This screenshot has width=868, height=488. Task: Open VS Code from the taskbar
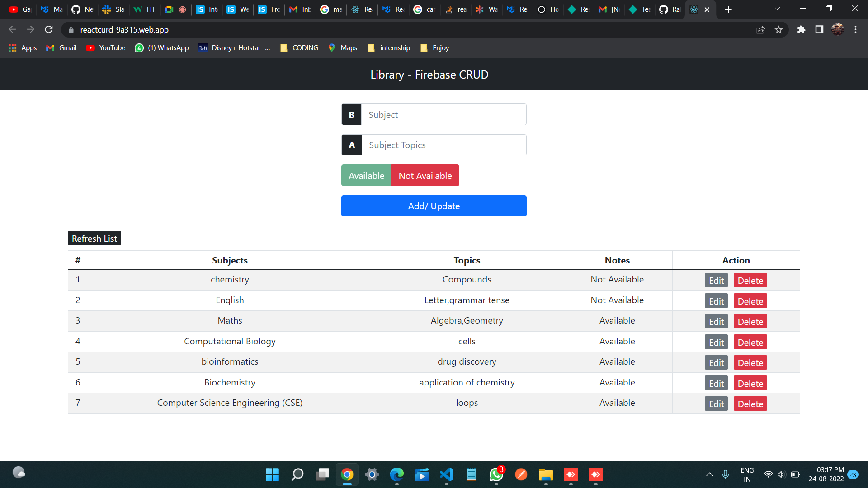click(446, 474)
